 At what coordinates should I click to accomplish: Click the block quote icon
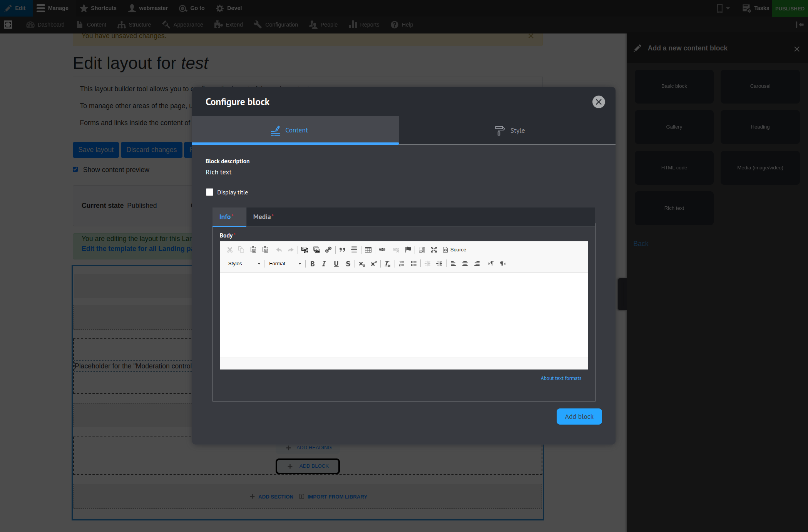(342, 250)
